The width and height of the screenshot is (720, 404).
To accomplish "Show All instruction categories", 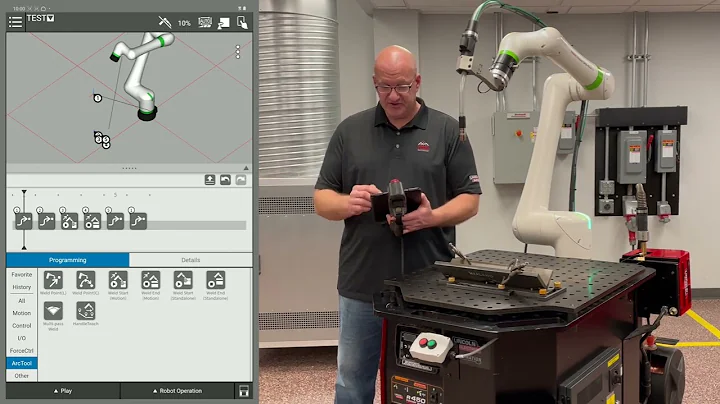I will (22, 301).
